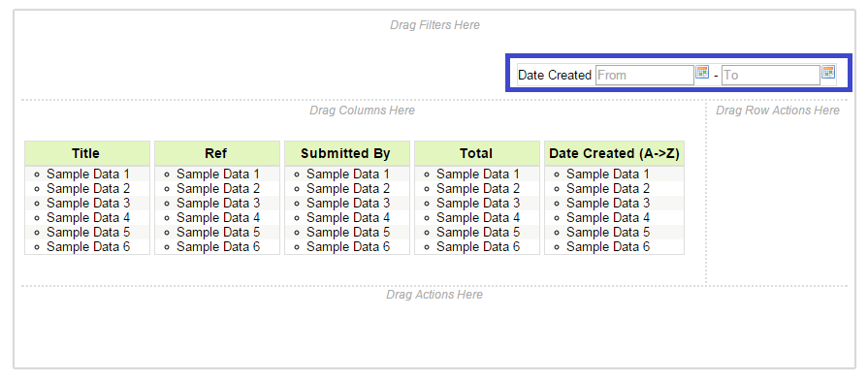
Task: Select the Submitted By column header
Action: (347, 153)
